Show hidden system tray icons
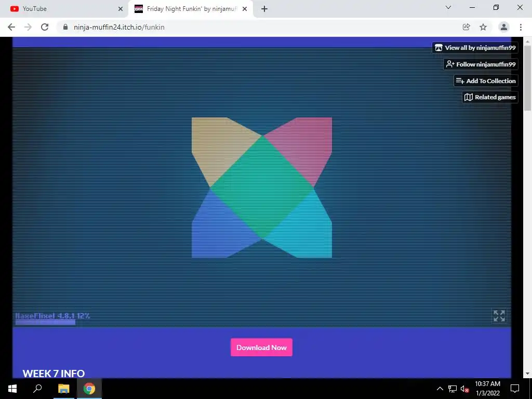This screenshot has height=399, width=532. [440, 389]
